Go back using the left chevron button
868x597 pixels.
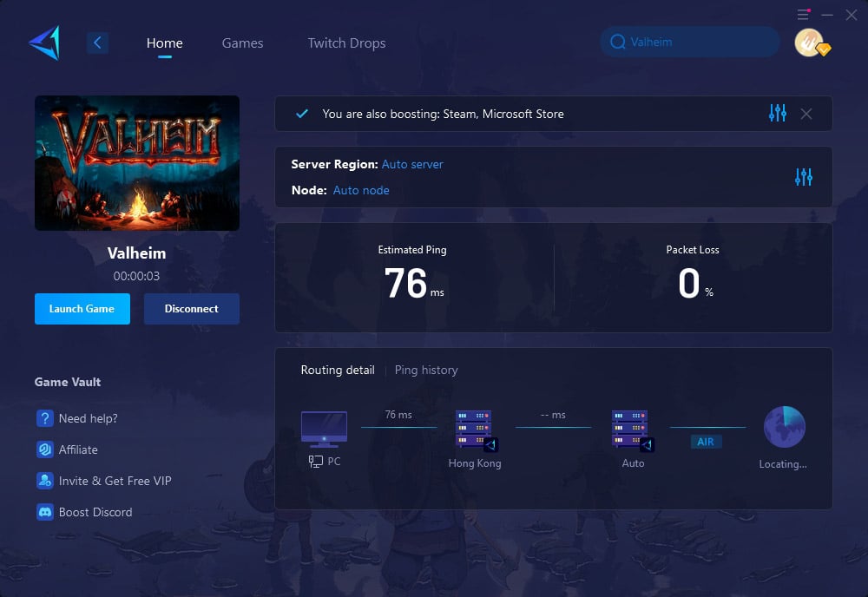(x=97, y=43)
